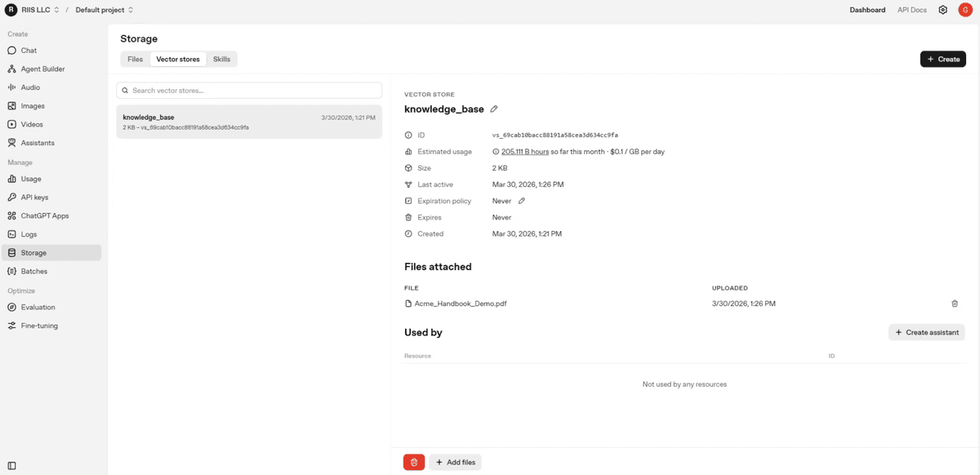This screenshot has height=475, width=980.
Task: Click the 205.111 B hours usage link
Action: (x=526, y=151)
